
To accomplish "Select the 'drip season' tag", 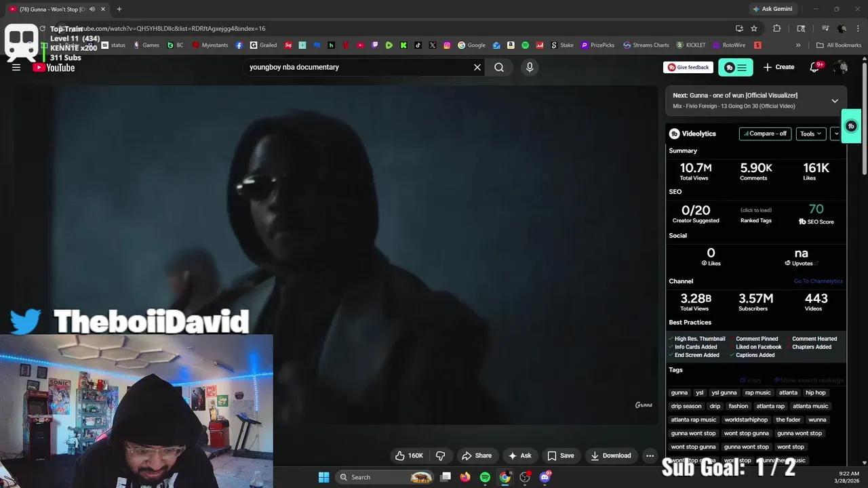I will pyautogui.click(x=686, y=406).
